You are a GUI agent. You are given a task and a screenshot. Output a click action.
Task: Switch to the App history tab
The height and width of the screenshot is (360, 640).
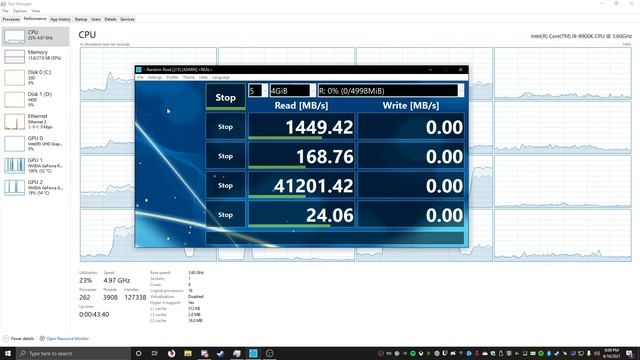(x=60, y=19)
